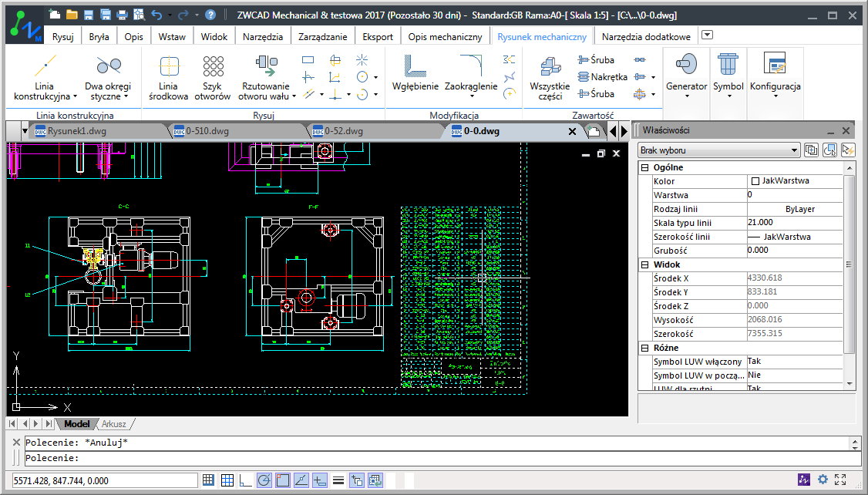Close the 0-0.dwg drawing tab
Viewport: 868px width, 495px height.
pyautogui.click(x=573, y=131)
